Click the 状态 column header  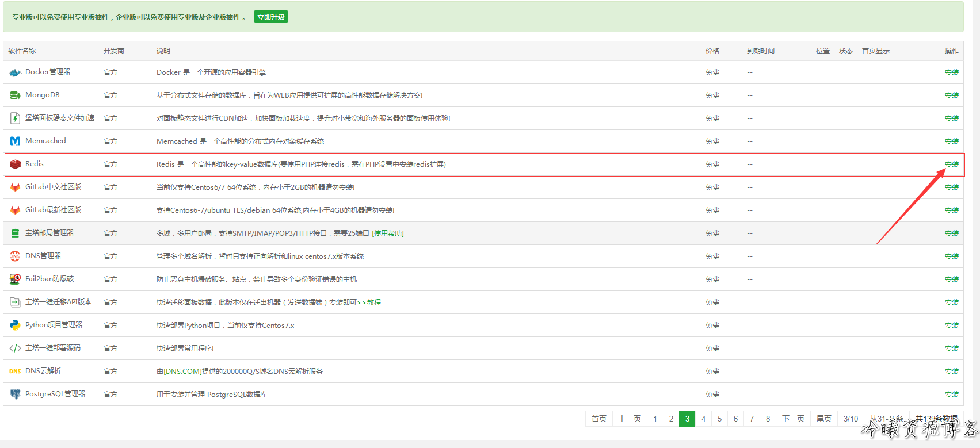tap(846, 51)
